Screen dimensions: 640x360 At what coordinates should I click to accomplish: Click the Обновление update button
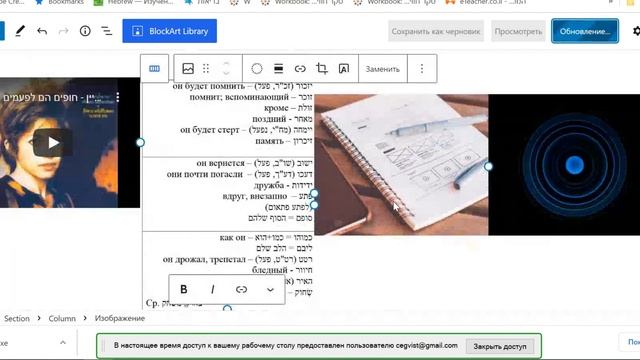tap(584, 31)
